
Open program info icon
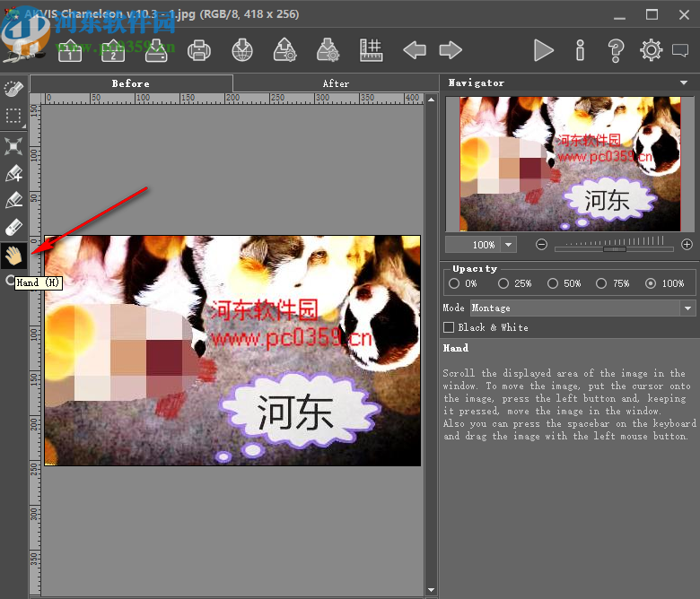point(580,50)
